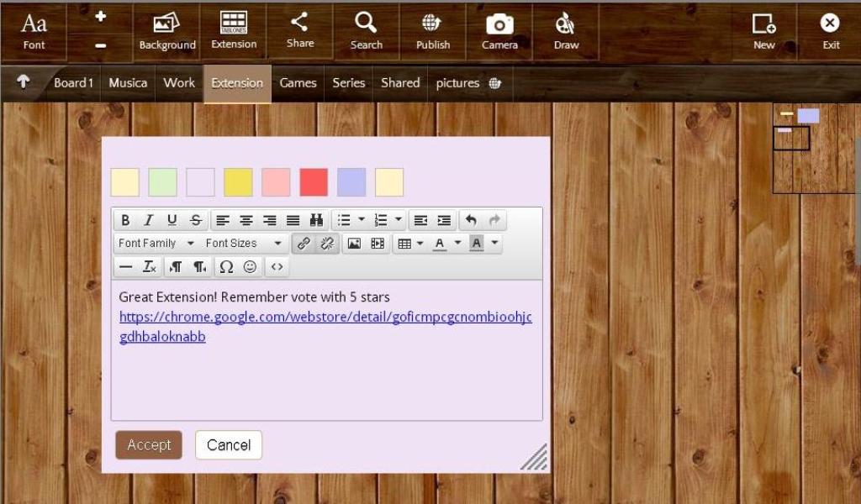
Task: Insert an emoticon using the smiley icon
Action: (x=250, y=267)
